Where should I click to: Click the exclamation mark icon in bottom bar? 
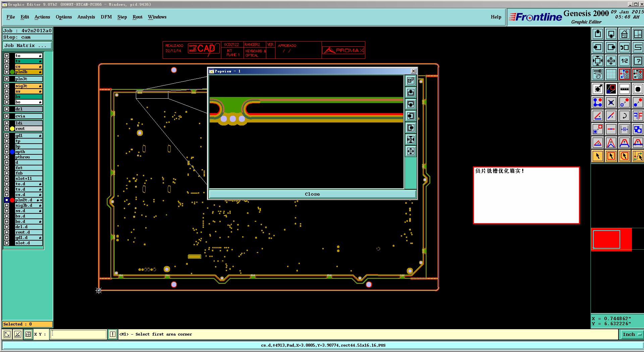(x=113, y=334)
